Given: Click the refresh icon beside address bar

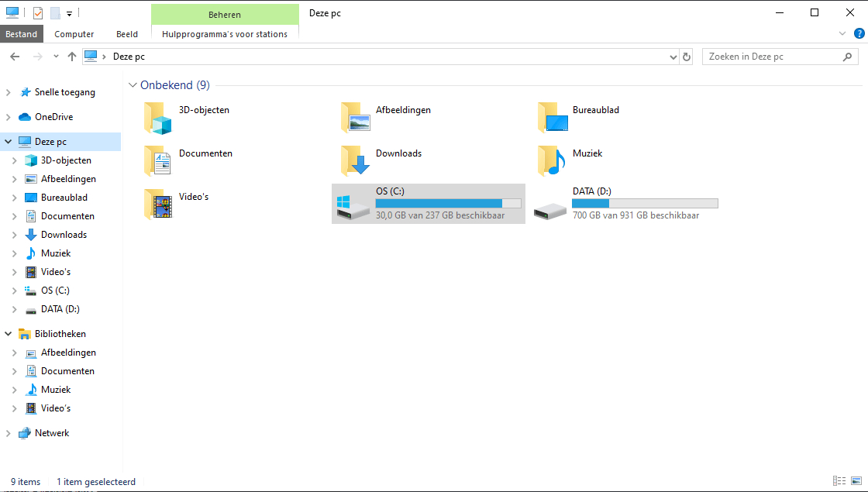Looking at the screenshot, I should point(687,57).
